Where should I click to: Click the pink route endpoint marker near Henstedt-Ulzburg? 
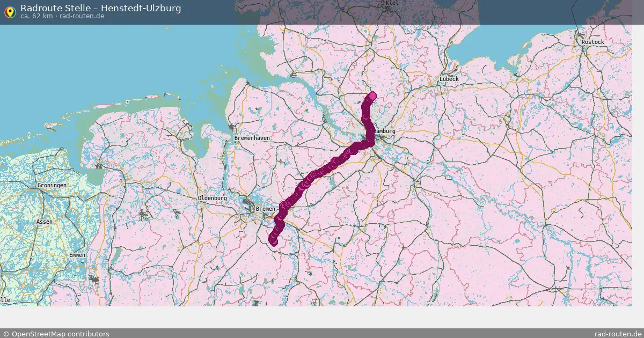pos(372,95)
